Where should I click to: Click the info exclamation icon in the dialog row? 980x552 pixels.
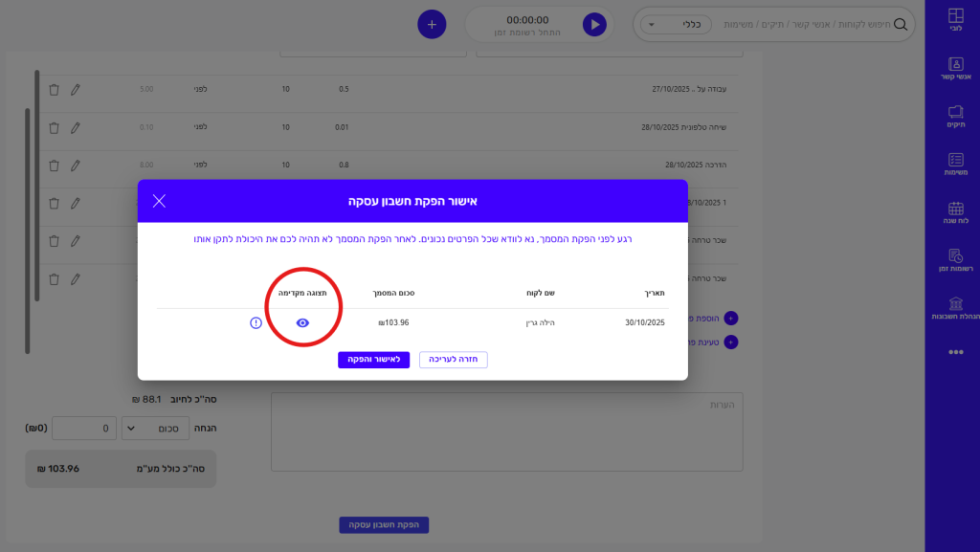(x=256, y=323)
